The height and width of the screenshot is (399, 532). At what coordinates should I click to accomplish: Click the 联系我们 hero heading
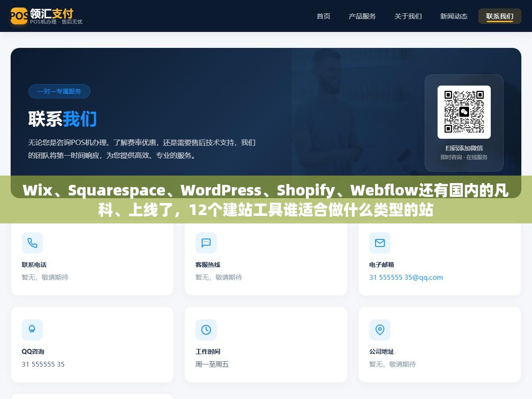(x=63, y=119)
